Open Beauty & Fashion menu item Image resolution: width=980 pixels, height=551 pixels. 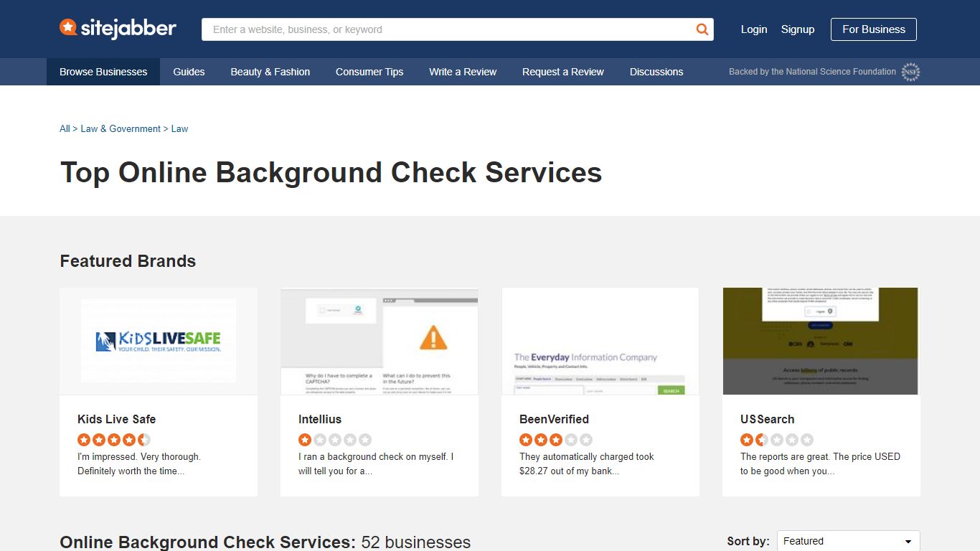click(x=270, y=72)
